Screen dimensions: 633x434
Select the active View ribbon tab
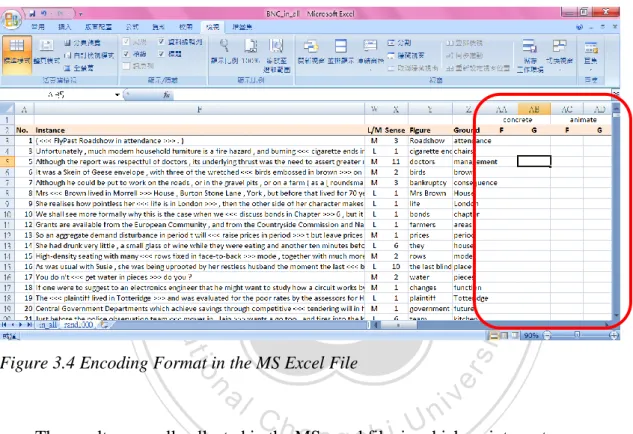pos(212,27)
